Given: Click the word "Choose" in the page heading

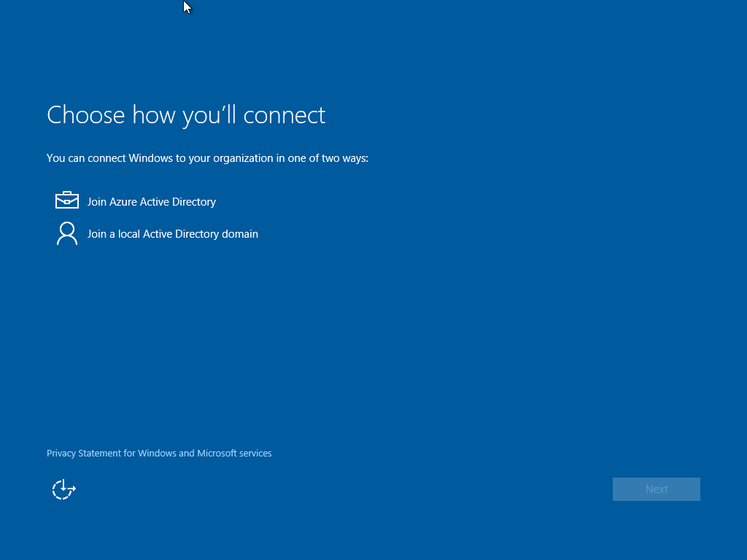Looking at the screenshot, I should click(x=86, y=115).
